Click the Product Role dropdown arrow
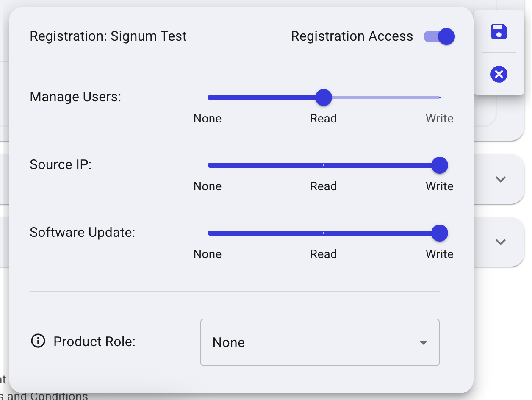Image resolution: width=532 pixels, height=400 pixels. point(423,342)
